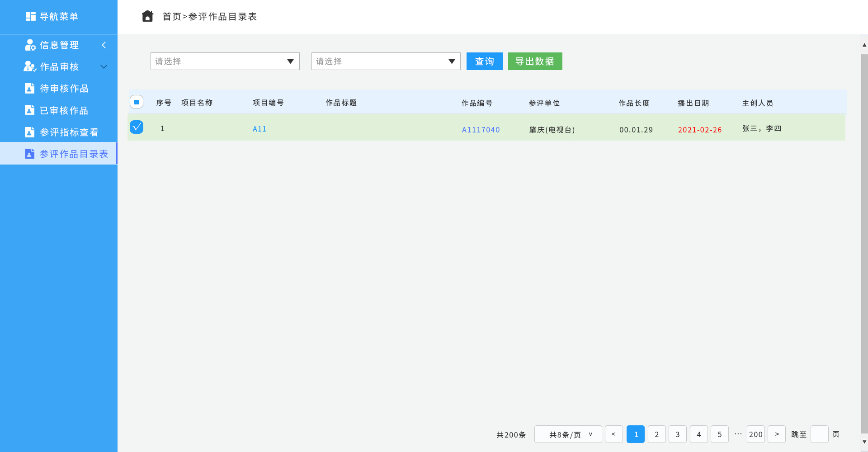
Task: Click the 跳至 page number input field
Action: [819, 434]
